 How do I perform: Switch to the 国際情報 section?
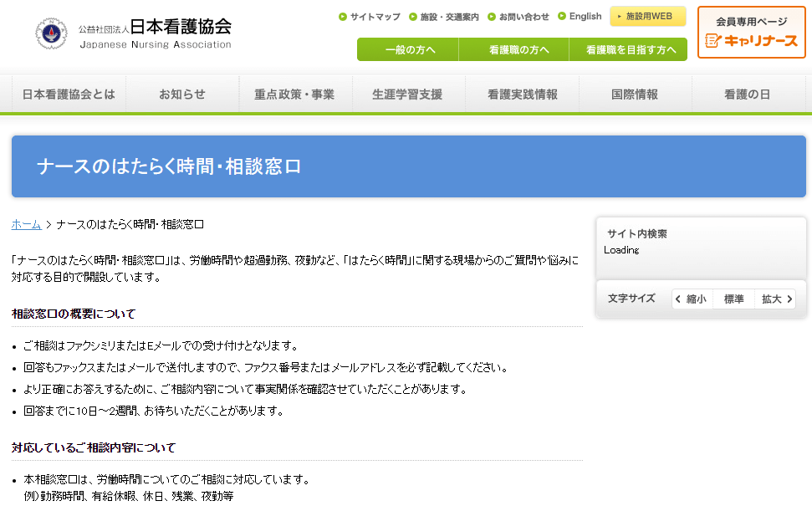click(635, 94)
